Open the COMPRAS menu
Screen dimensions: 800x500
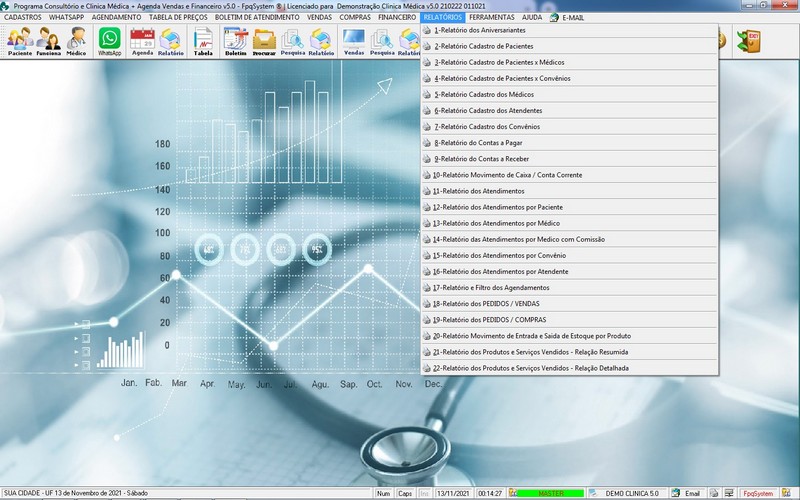(355, 17)
